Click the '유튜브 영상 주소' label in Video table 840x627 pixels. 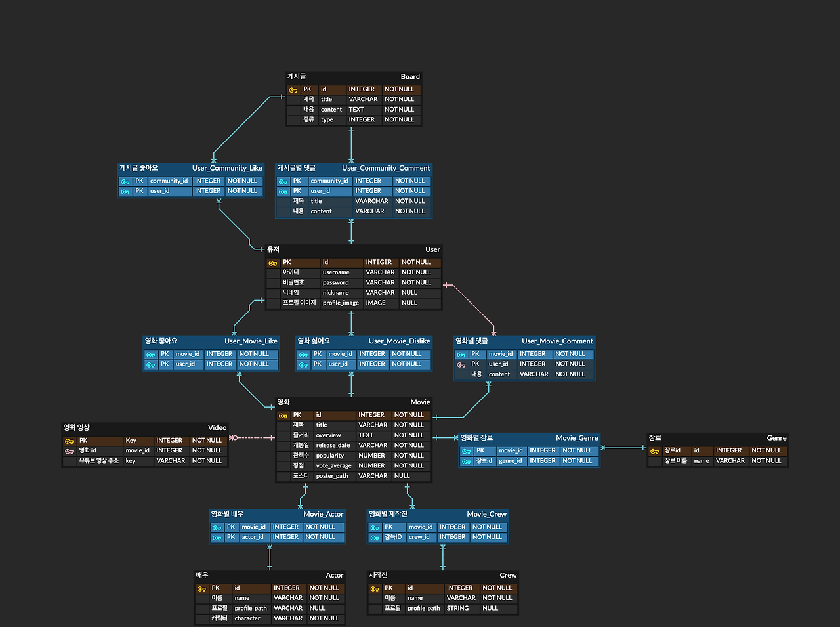(x=99, y=461)
